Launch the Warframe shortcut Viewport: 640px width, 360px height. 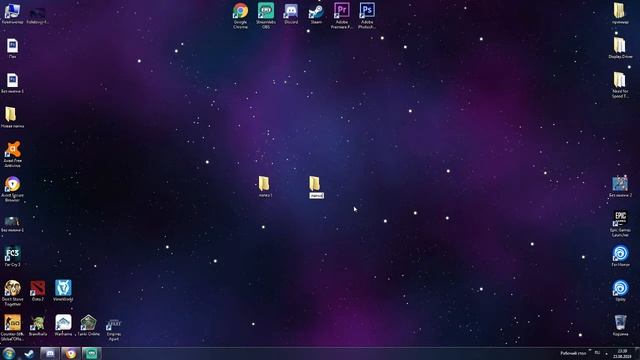[63, 325]
